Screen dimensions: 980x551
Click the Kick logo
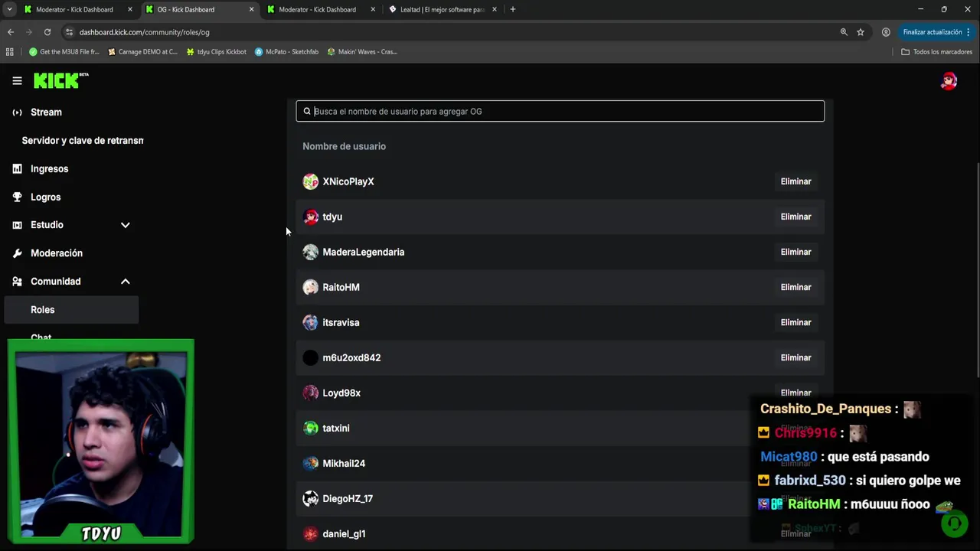click(x=60, y=81)
